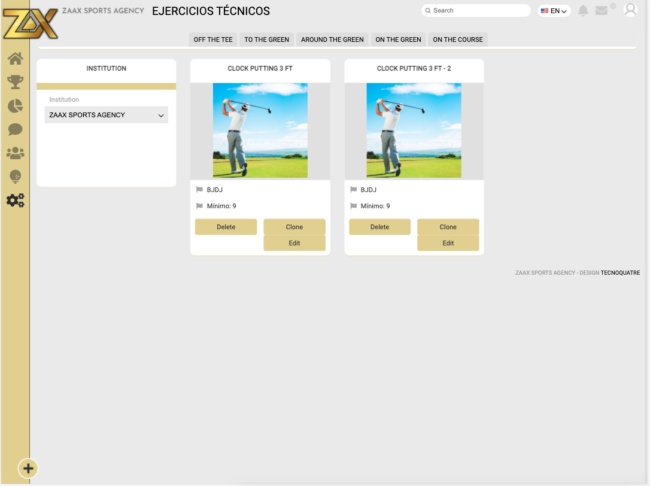Edit the Clock Putting 3 FT exercise
This screenshot has height=486, width=650.
[x=294, y=243]
